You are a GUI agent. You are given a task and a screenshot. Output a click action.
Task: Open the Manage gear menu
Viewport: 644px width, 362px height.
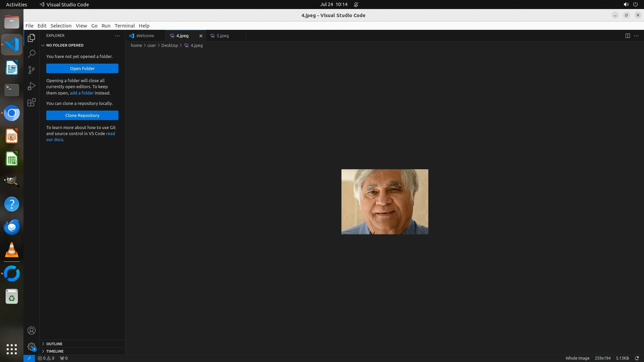pyautogui.click(x=32, y=346)
